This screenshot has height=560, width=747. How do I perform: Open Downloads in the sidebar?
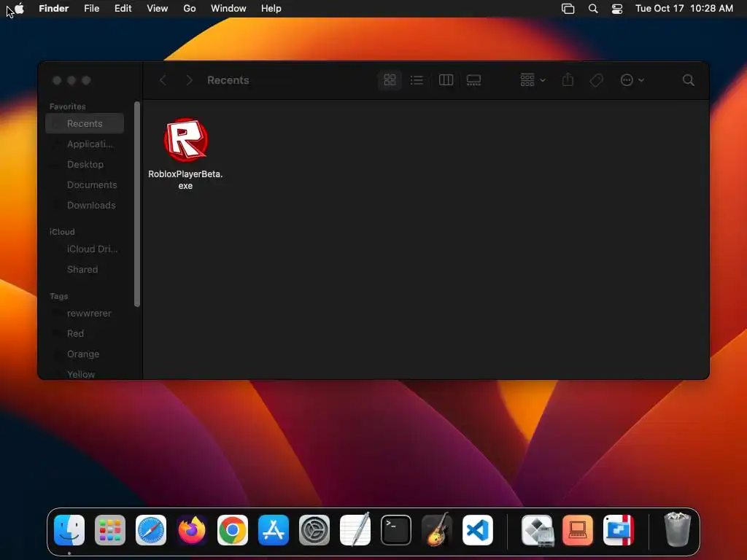click(x=85, y=205)
